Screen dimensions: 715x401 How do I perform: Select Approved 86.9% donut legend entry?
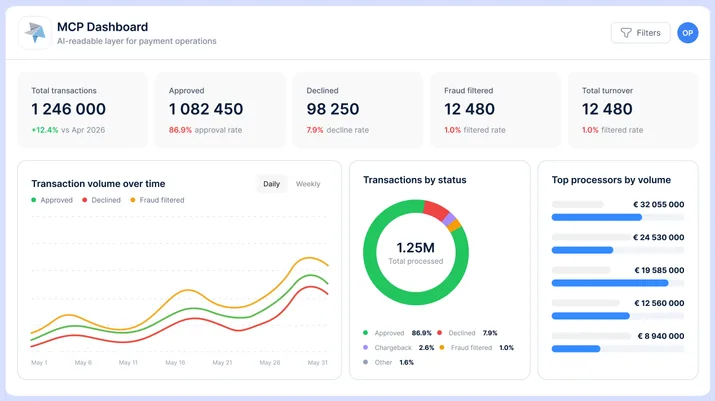click(397, 333)
